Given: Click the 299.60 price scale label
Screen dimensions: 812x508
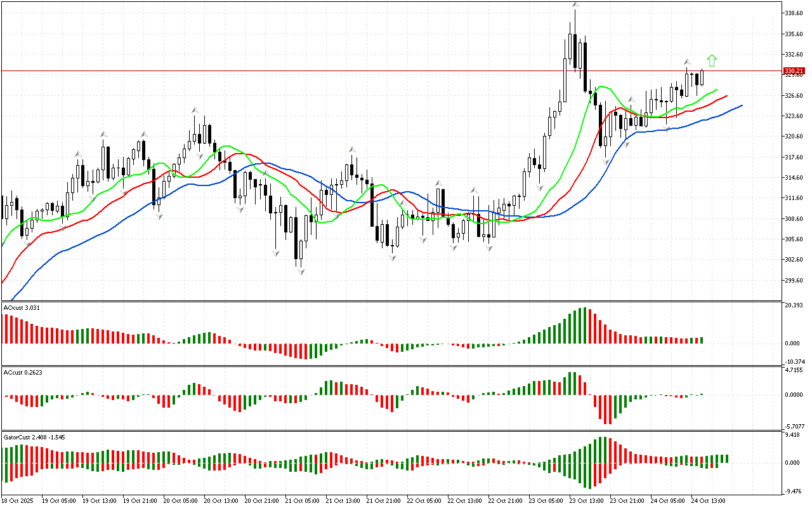Looking at the screenshot, I should [795, 280].
